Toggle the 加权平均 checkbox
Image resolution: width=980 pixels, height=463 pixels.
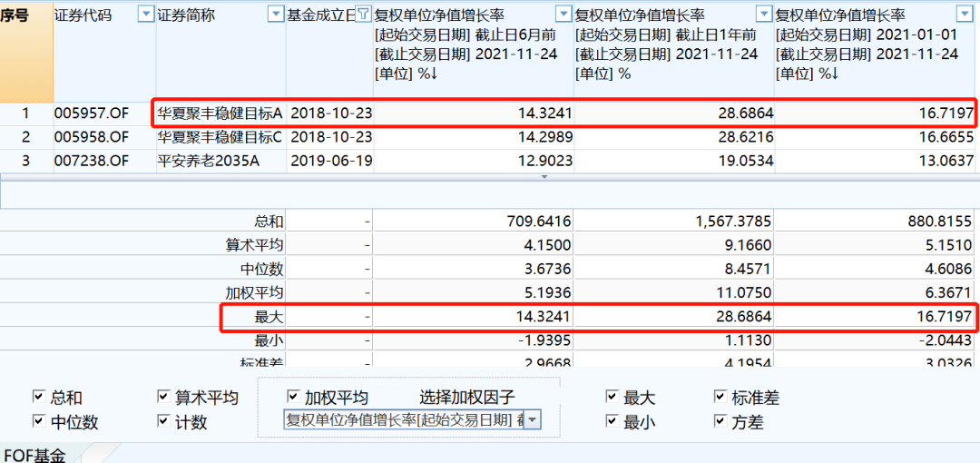click(x=293, y=396)
